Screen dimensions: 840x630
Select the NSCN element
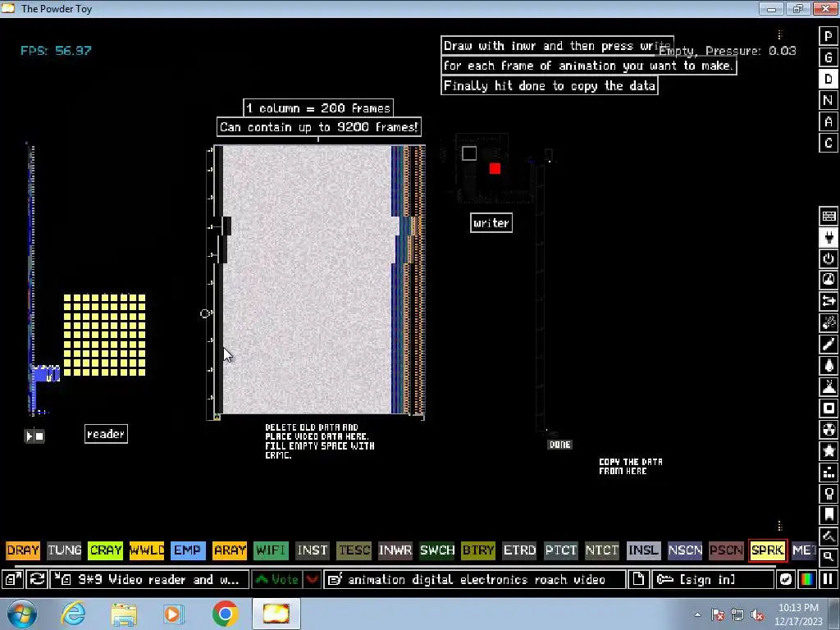[685, 550]
